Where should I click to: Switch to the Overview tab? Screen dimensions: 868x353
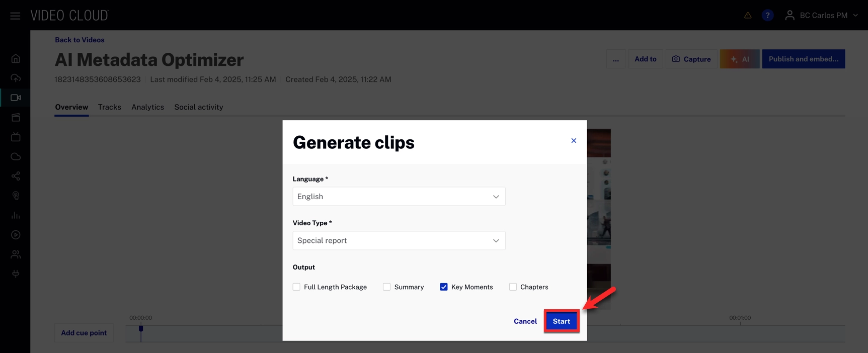click(x=71, y=108)
